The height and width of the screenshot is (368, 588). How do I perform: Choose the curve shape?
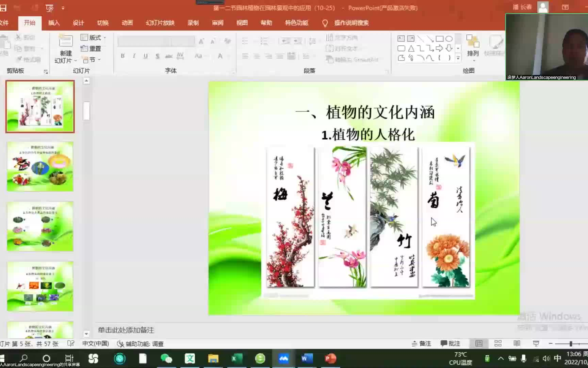pos(430,58)
